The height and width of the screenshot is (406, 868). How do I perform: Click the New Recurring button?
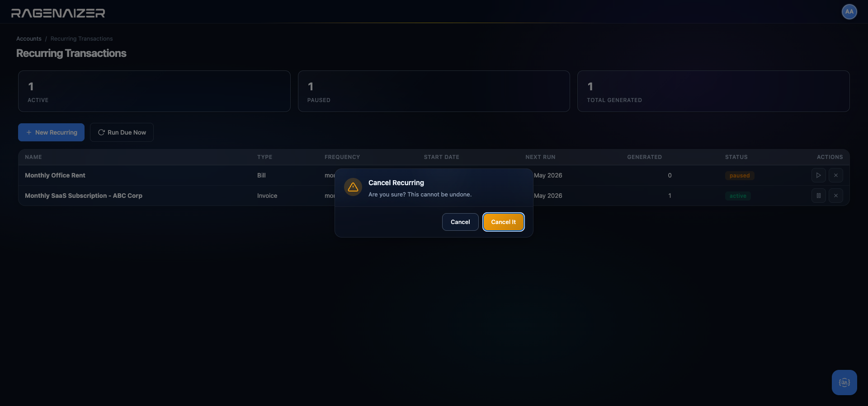point(51,132)
